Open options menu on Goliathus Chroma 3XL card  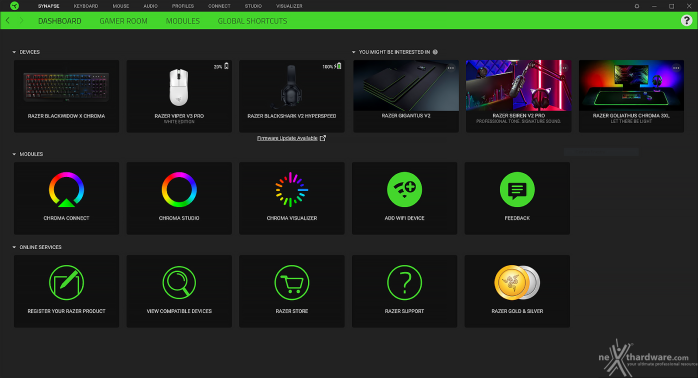tap(676, 68)
